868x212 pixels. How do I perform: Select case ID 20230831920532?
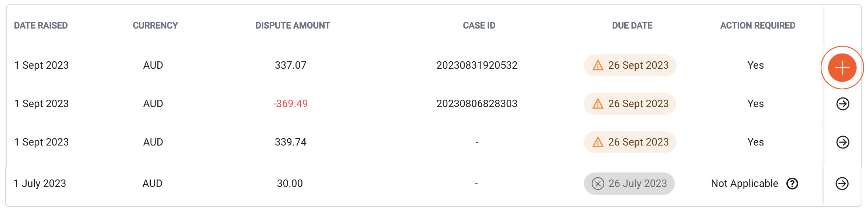[x=477, y=65]
